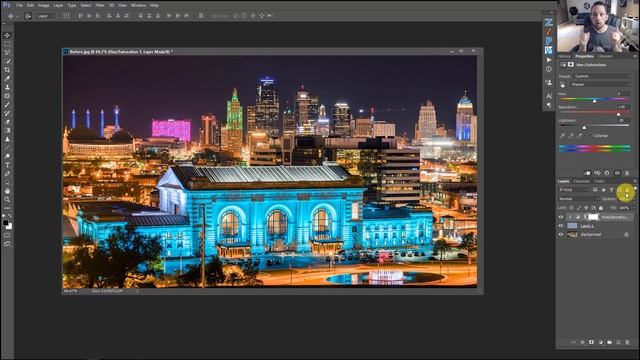Open the Master color range dropdown

[600, 84]
